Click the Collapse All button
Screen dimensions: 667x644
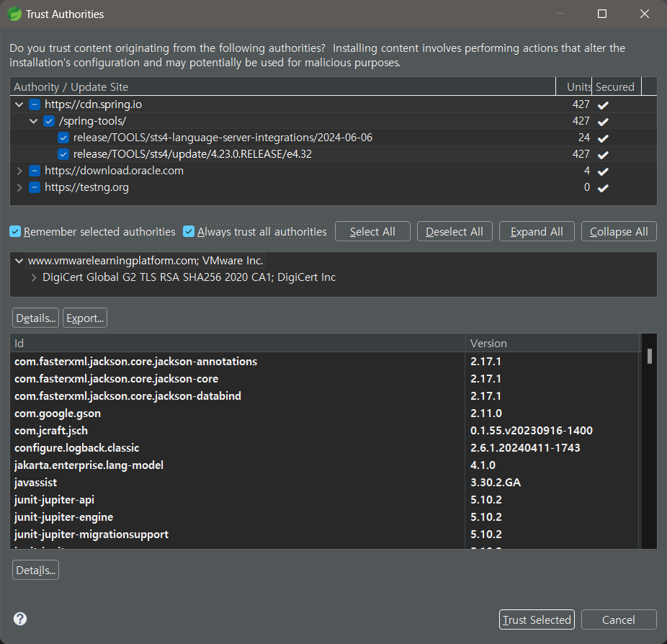619,231
